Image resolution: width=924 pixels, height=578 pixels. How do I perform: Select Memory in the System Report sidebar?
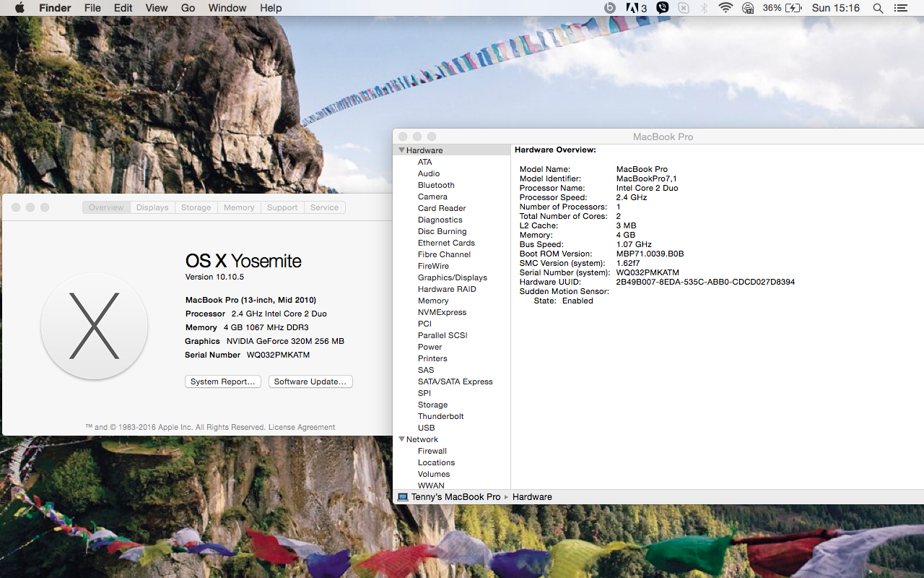click(433, 301)
